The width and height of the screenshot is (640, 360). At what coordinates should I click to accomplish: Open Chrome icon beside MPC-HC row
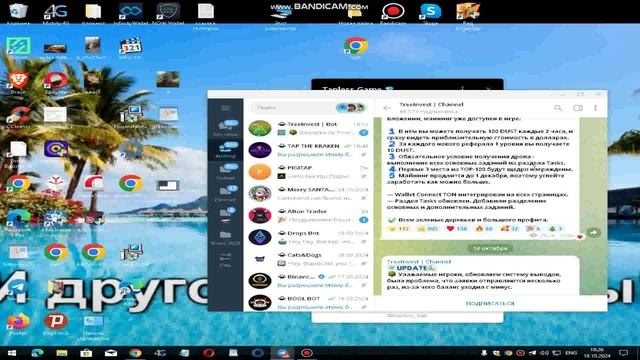(356, 47)
